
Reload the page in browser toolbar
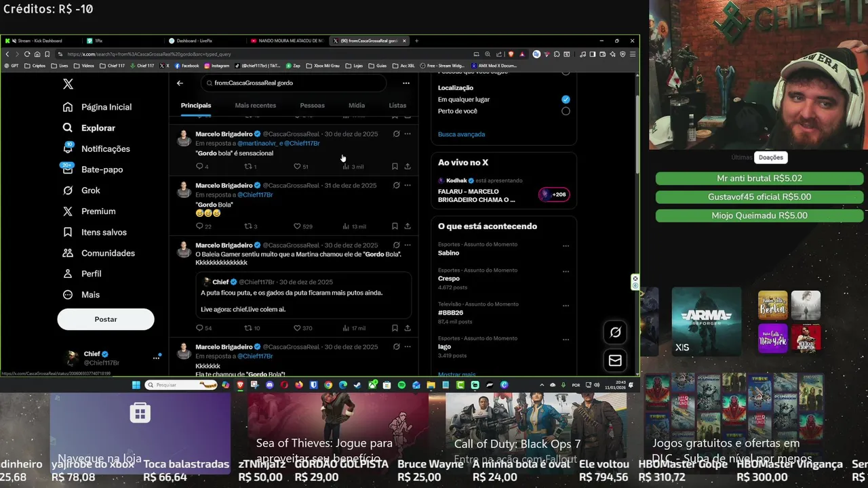click(27, 54)
